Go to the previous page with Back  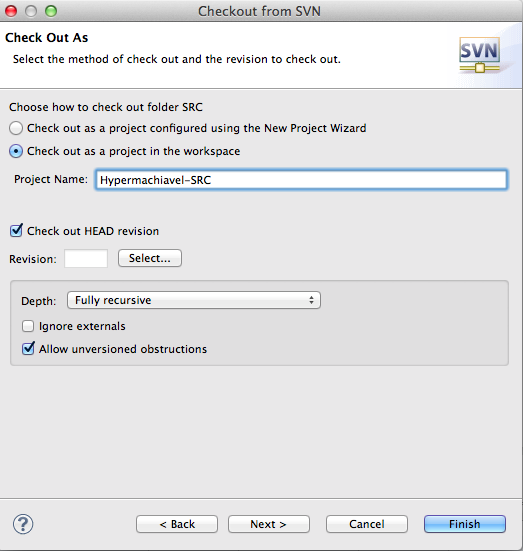tap(177, 524)
